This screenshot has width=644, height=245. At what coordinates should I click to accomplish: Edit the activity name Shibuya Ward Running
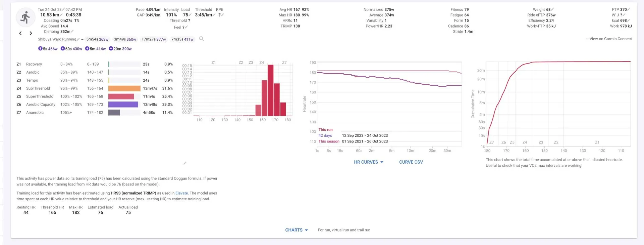pos(78,40)
